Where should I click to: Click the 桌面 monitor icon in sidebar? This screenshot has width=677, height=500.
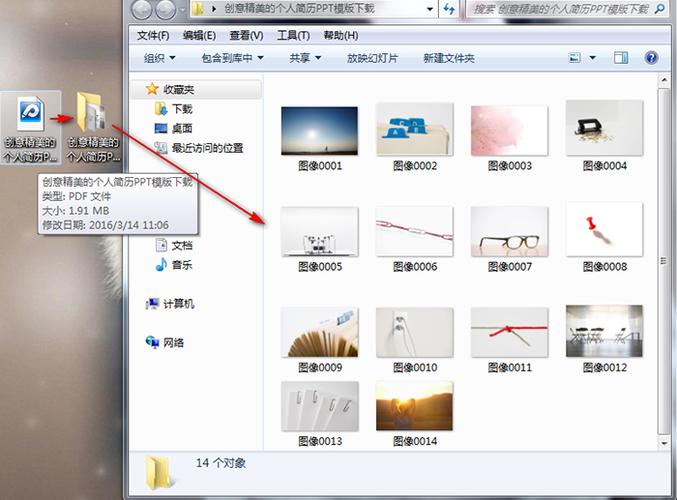[x=161, y=128]
